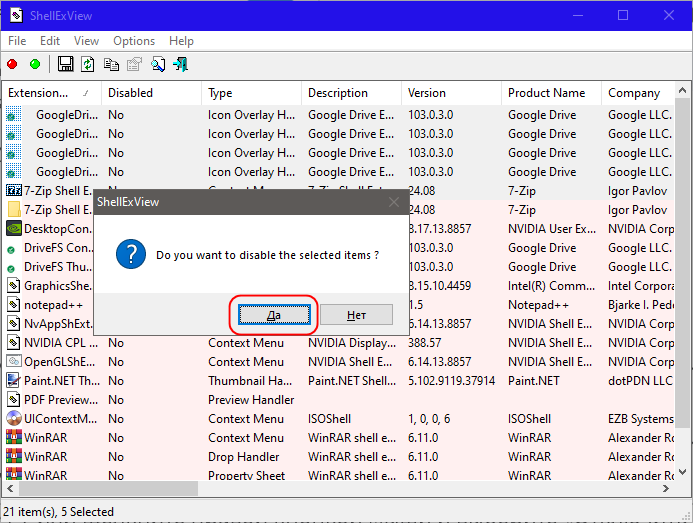Image resolution: width=693 pixels, height=523 pixels.
Task: Click the EZB Systems company cell
Action: (x=640, y=419)
